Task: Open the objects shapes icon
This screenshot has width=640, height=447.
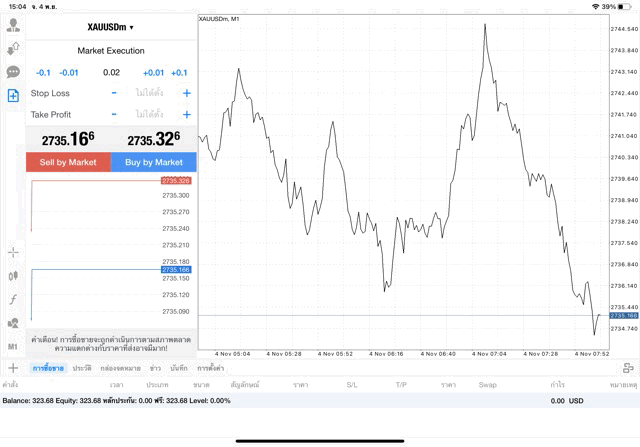Action: coord(13,323)
